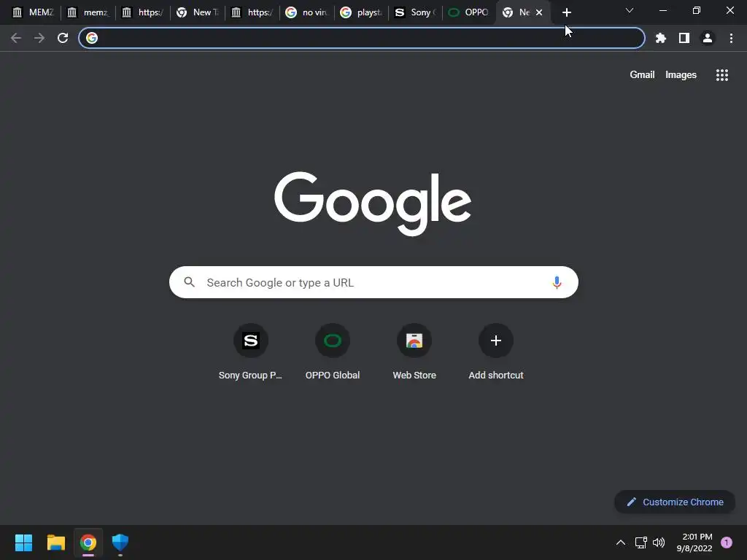747x560 pixels.
Task: Switch to the 'playsta' Google tab
Action: click(x=362, y=12)
